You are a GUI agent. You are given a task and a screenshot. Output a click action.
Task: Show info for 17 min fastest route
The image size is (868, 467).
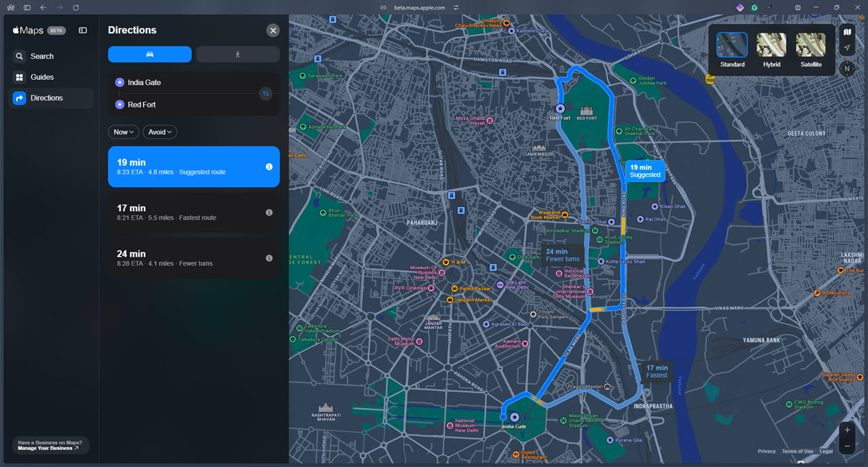click(x=269, y=212)
